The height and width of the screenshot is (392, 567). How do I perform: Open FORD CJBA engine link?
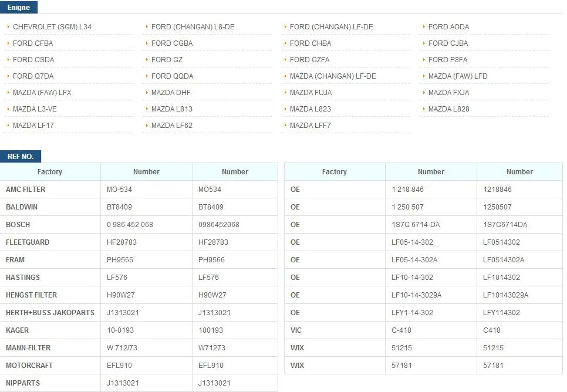click(448, 43)
